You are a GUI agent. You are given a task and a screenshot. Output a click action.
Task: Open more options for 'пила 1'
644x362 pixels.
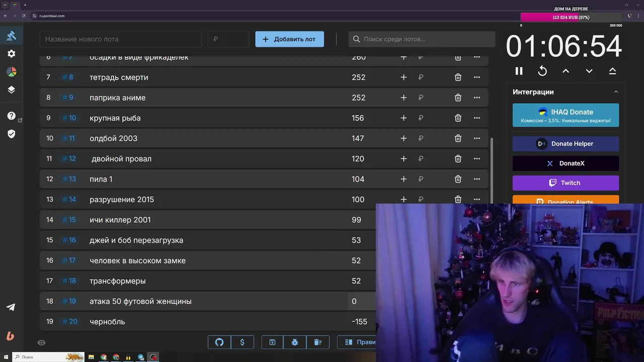point(477,179)
